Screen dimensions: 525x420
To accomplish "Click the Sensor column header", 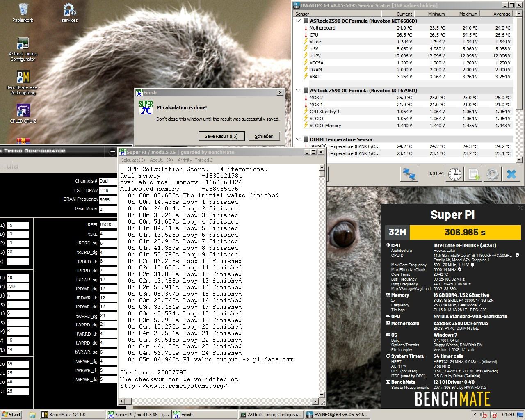I will tap(338, 14).
